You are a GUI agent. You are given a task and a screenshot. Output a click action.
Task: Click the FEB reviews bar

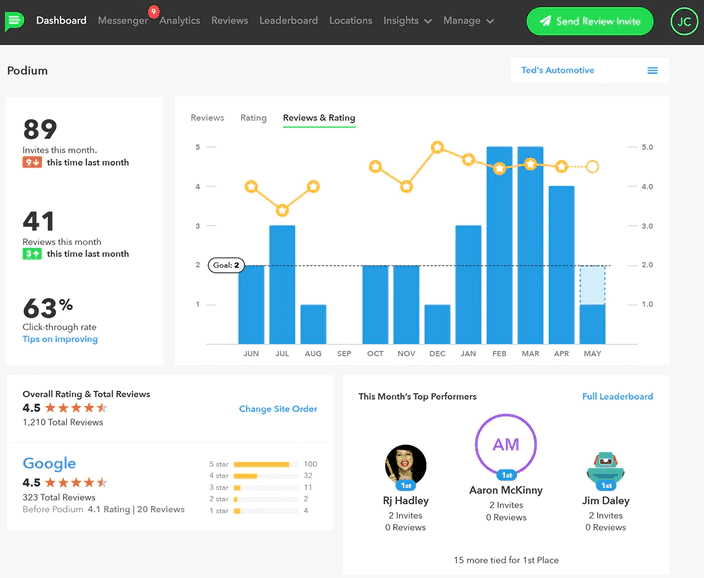click(x=499, y=245)
